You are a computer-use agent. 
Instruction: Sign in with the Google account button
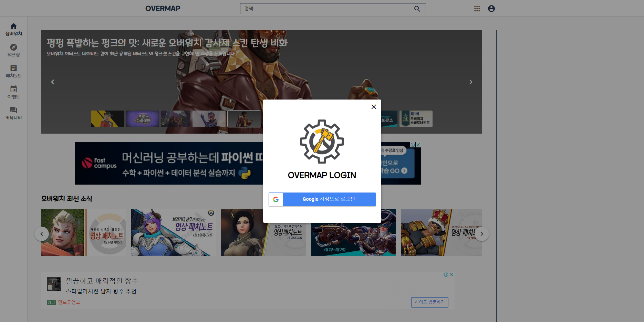coord(322,199)
